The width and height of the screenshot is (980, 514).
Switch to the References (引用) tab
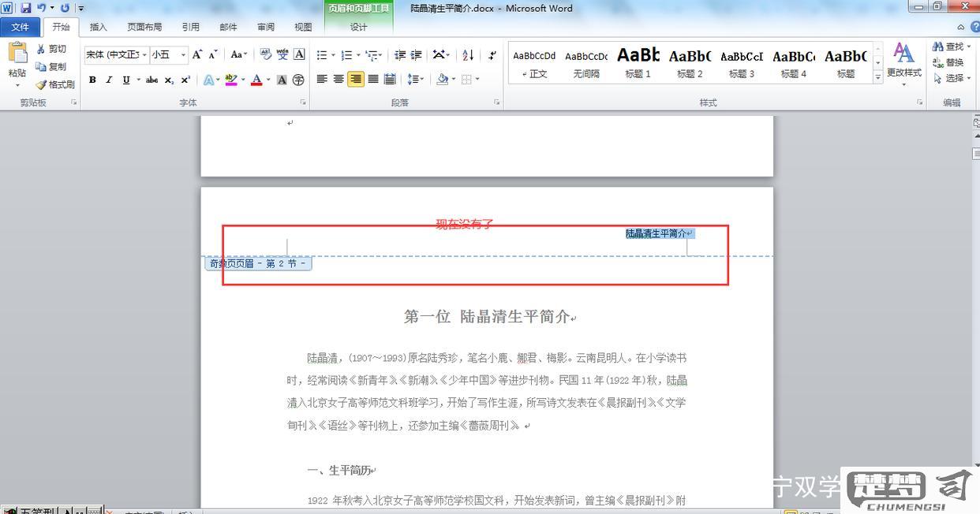(191, 27)
